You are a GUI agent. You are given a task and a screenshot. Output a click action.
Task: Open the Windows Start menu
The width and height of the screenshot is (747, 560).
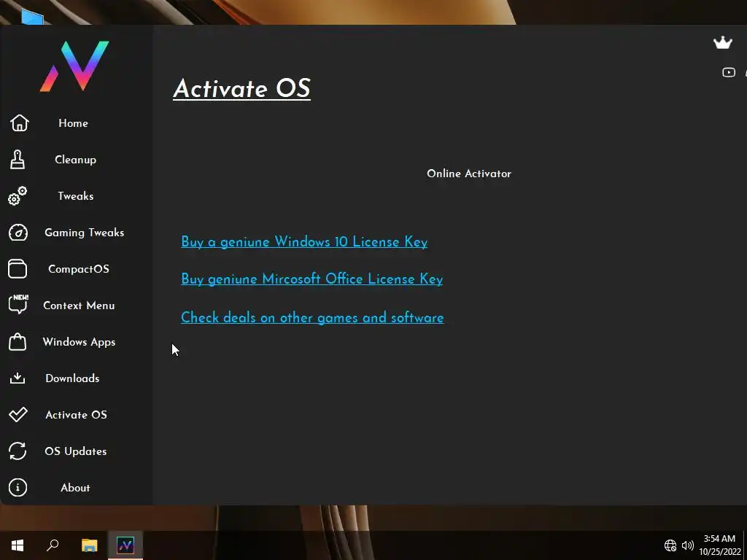[x=18, y=545]
